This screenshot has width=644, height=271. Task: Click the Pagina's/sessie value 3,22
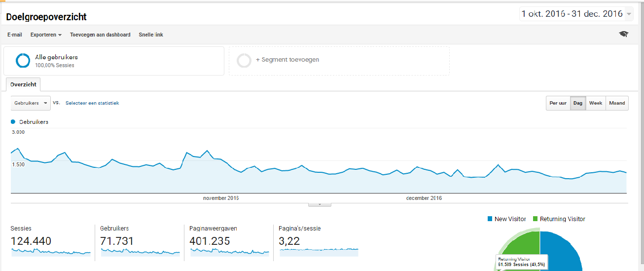pyautogui.click(x=289, y=241)
